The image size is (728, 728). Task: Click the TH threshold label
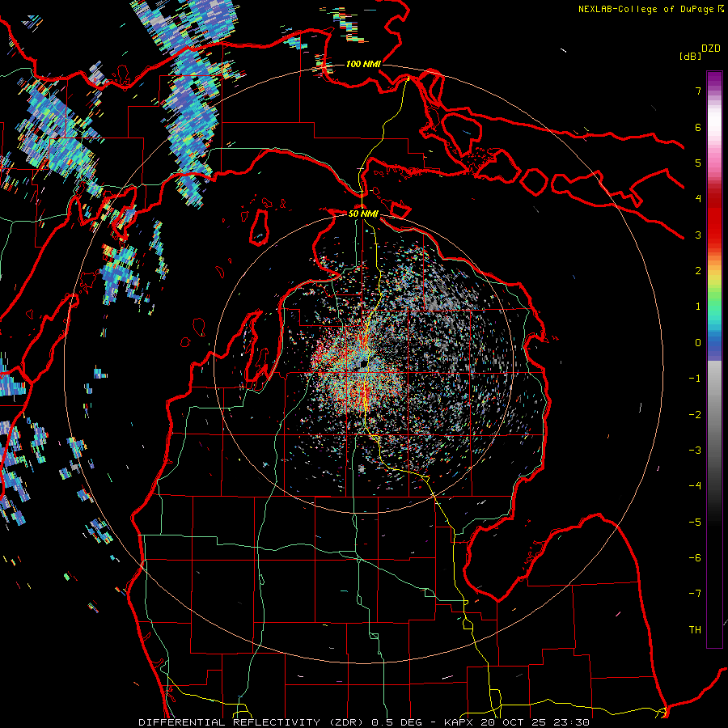[695, 630]
